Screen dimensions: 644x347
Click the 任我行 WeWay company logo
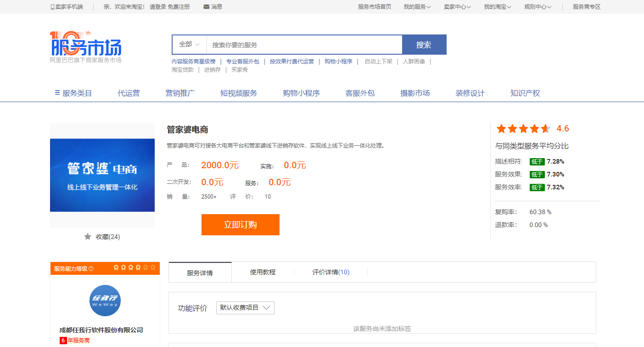(105, 301)
